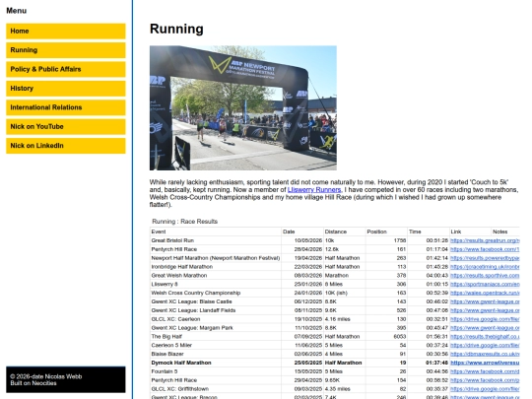Click the time 04:00:43 cell
The height and width of the screenshot is (399, 532).
429,276
